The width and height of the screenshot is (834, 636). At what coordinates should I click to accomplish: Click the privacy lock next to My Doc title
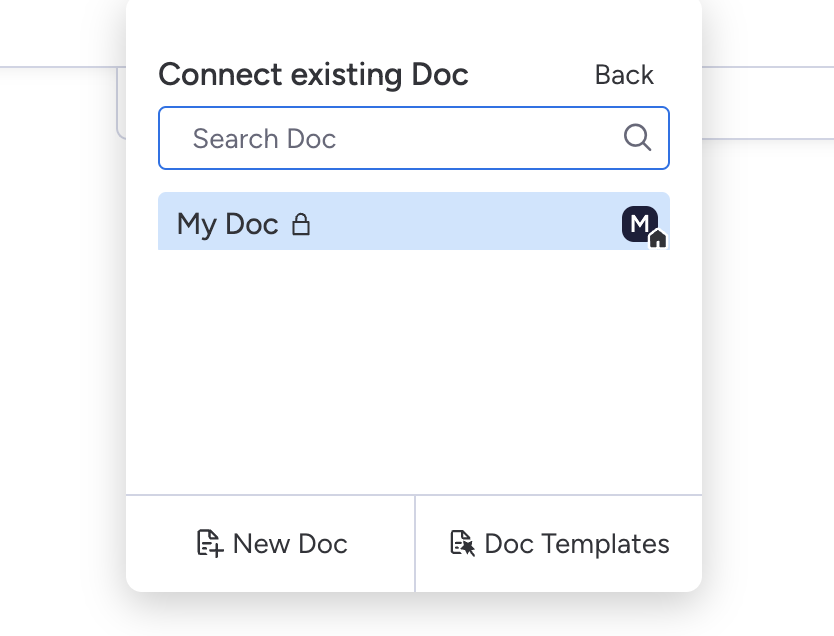[x=300, y=224]
